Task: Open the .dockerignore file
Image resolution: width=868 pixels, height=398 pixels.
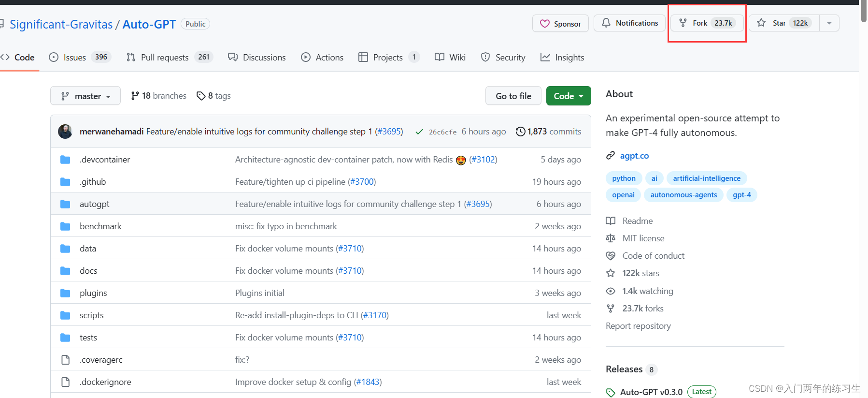Action: click(x=105, y=382)
